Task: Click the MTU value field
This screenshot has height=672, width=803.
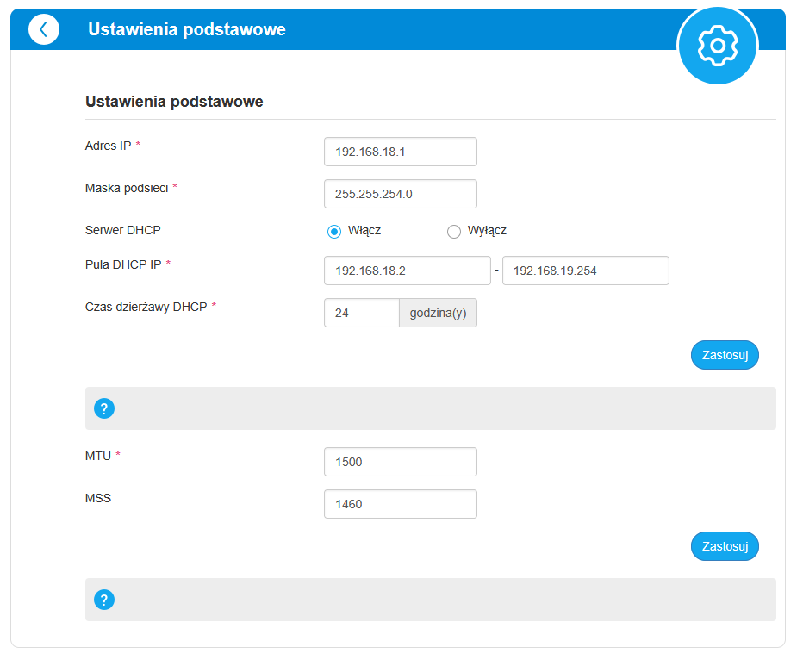Action: point(400,462)
